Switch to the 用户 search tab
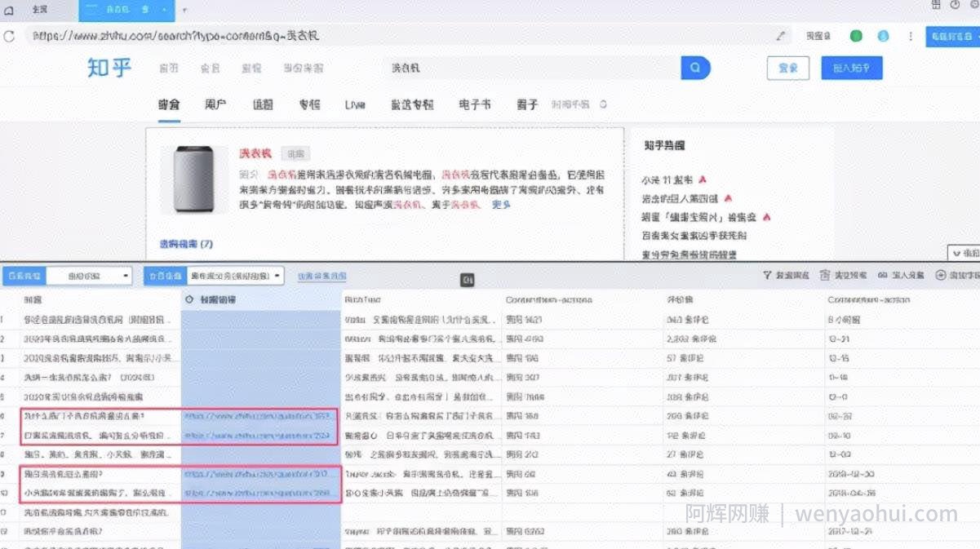This screenshot has width=980, height=549. (x=215, y=104)
